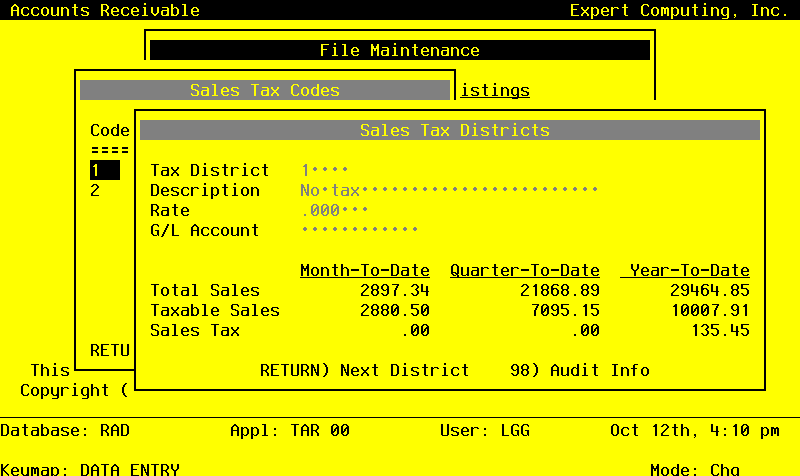Click the Tax District input field
This screenshot has height=476, width=800.
(325, 170)
